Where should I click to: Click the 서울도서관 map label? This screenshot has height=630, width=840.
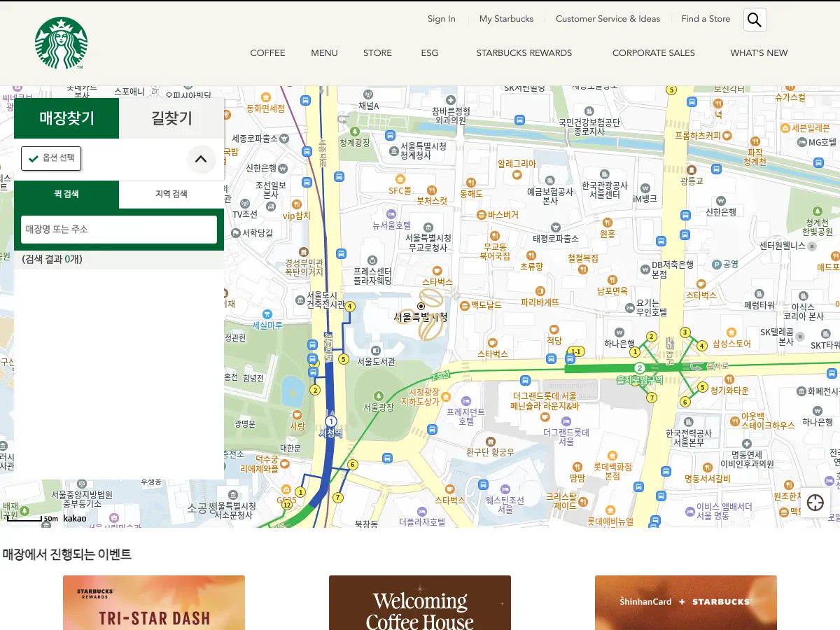point(376,362)
